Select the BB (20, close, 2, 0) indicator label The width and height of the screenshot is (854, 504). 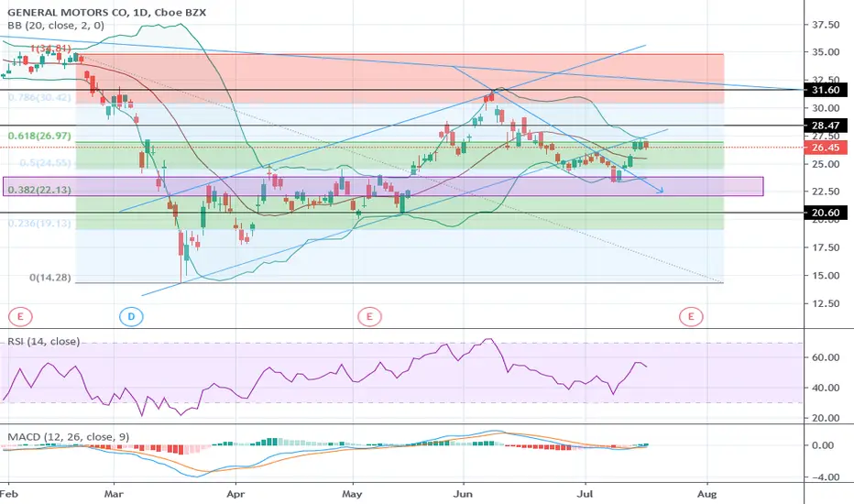coord(56,26)
